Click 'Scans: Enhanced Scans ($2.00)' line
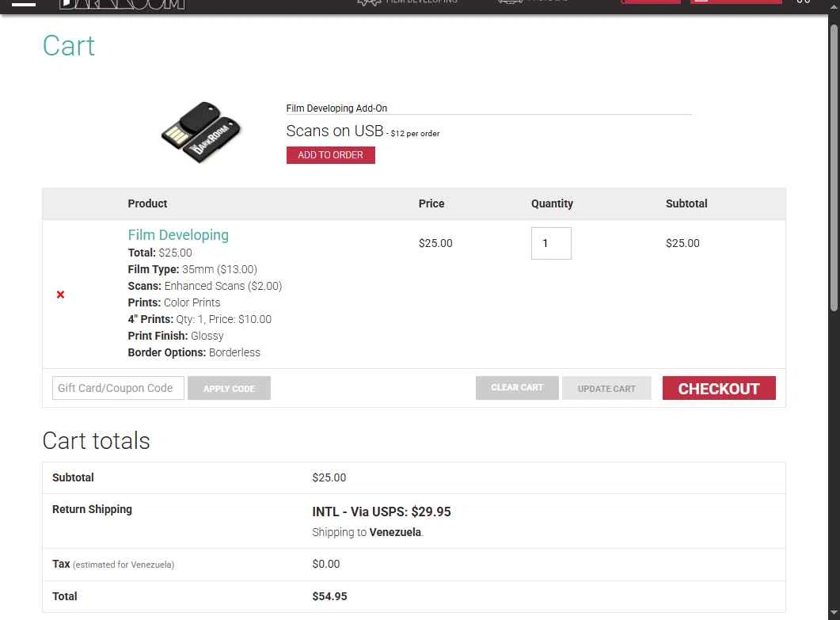Image resolution: width=840 pixels, height=620 pixels. (x=204, y=286)
